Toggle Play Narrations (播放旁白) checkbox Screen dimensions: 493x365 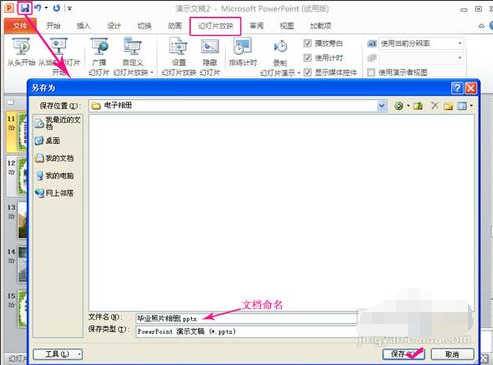pos(308,43)
